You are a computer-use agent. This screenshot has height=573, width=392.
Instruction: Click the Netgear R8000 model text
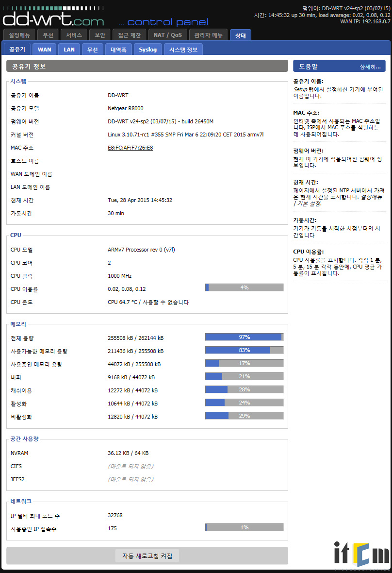[x=126, y=108]
